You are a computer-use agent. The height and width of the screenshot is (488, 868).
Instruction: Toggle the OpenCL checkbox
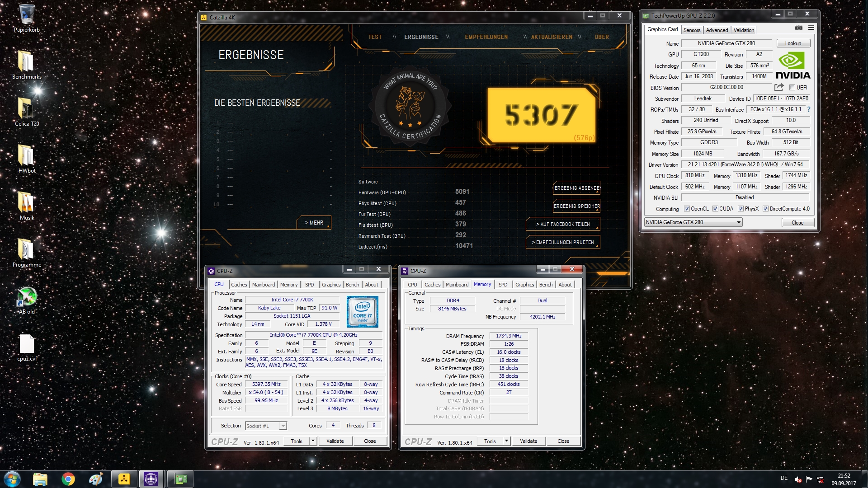[687, 209]
